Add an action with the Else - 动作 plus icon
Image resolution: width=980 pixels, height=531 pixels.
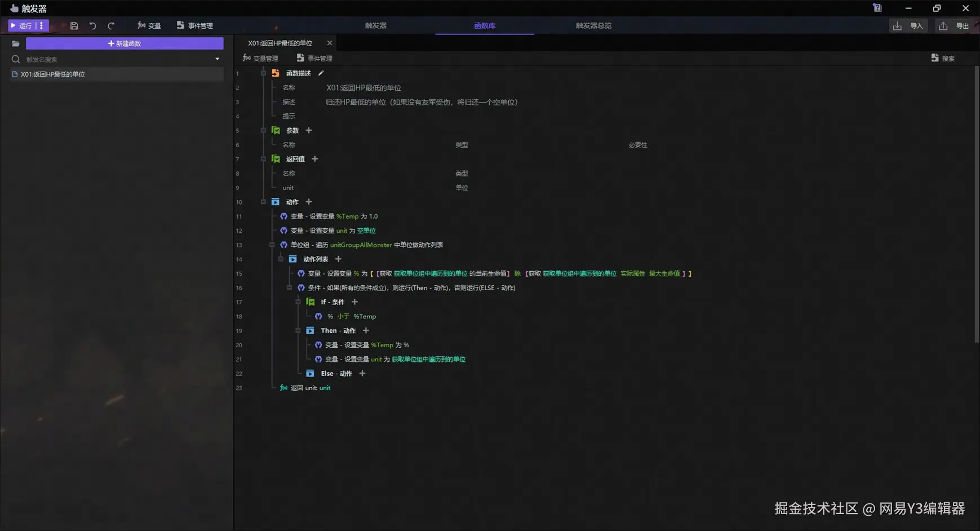pyautogui.click(x=362, y=374)
